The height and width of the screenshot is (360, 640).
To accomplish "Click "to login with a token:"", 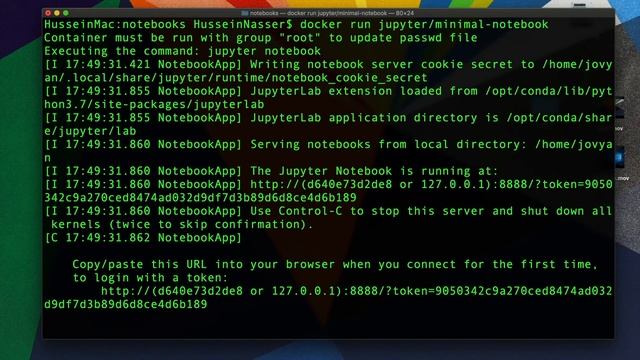I will coord(151,278).
